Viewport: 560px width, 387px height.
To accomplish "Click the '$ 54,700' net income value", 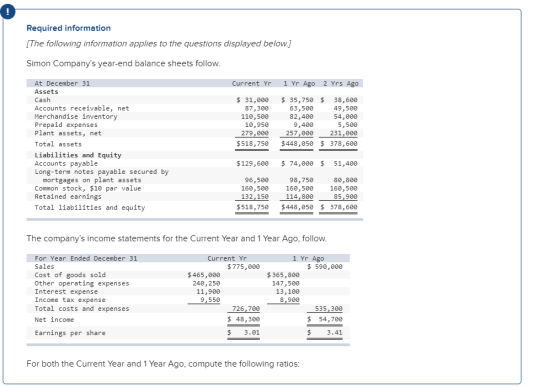I will (x=325, y=320).
